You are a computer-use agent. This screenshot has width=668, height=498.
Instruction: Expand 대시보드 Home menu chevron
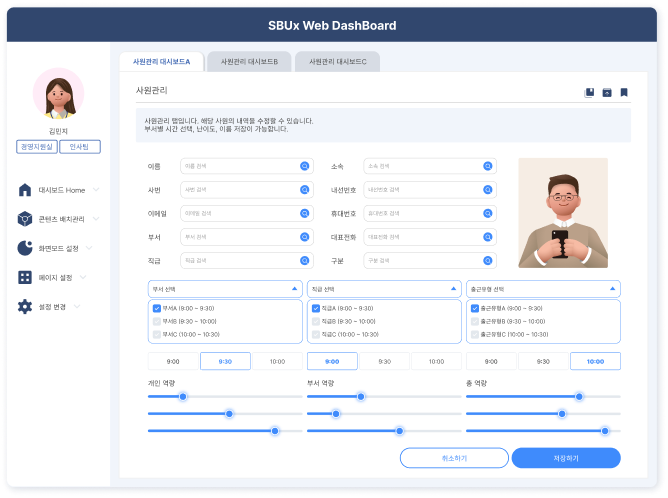pyautogui.click(x=96, y=190)
